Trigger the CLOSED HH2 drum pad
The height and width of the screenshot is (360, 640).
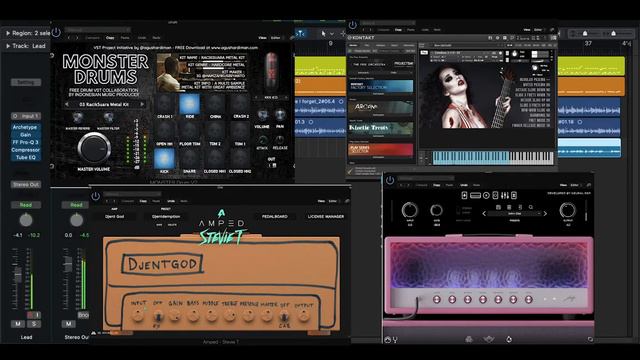tap(240, 158)
